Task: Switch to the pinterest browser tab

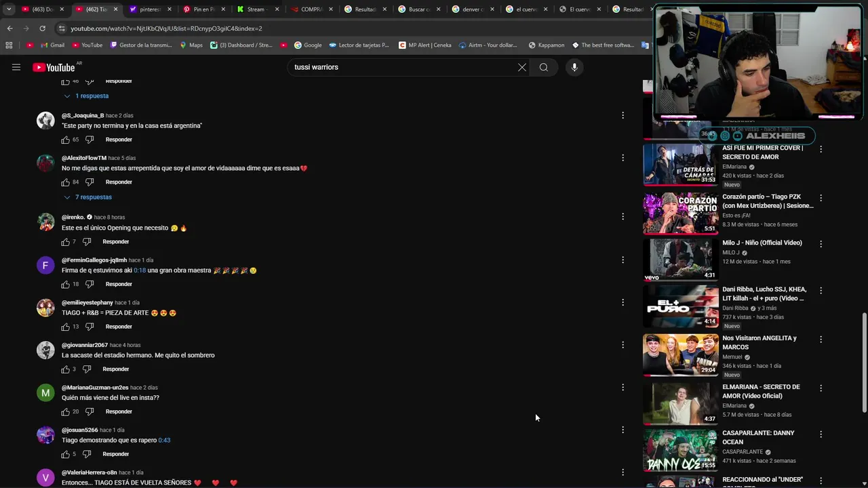Action: pos(149,9)
